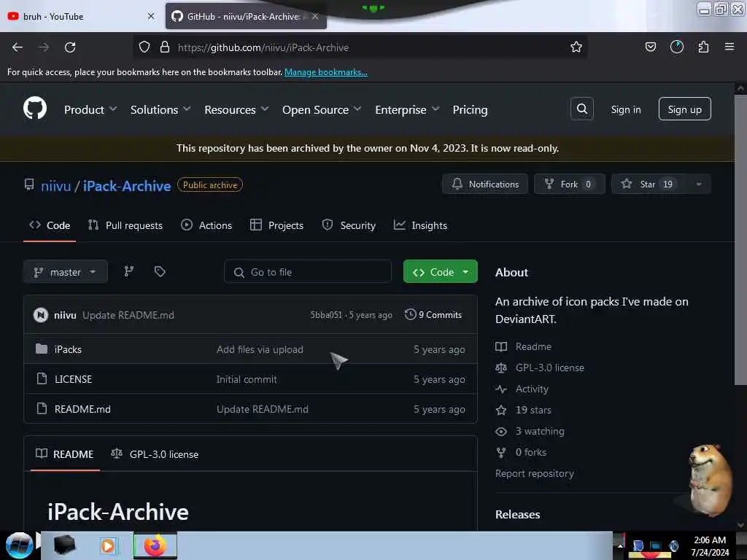Open the niivu owner link
The width and height of the screenshot is (747, 560).
click(x=55, y=186)
